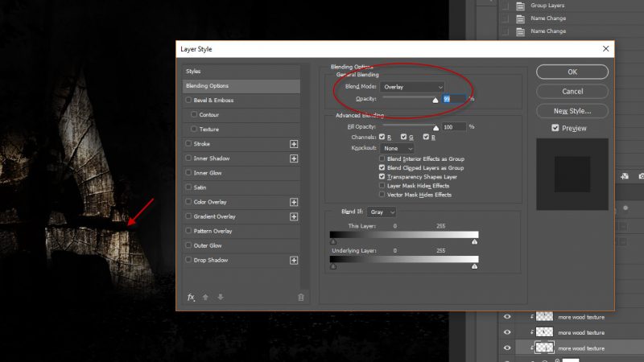Click plus icon beside Color Overlay
Screen dimensions: 644x362
click(294, 202)
